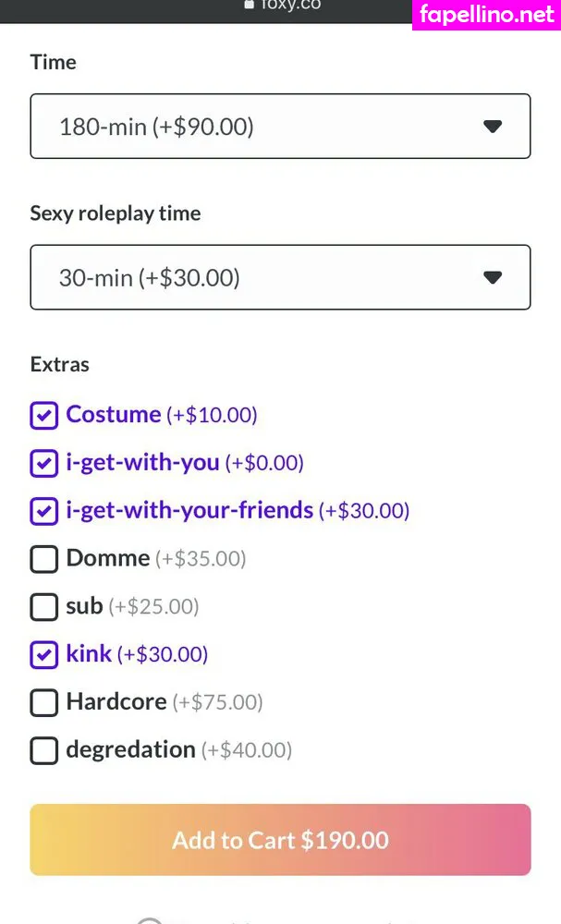This screenshot has width=561, height=924.
Task: Click the Time dropdown arrow icon
Action: click(x=493, y=126)
